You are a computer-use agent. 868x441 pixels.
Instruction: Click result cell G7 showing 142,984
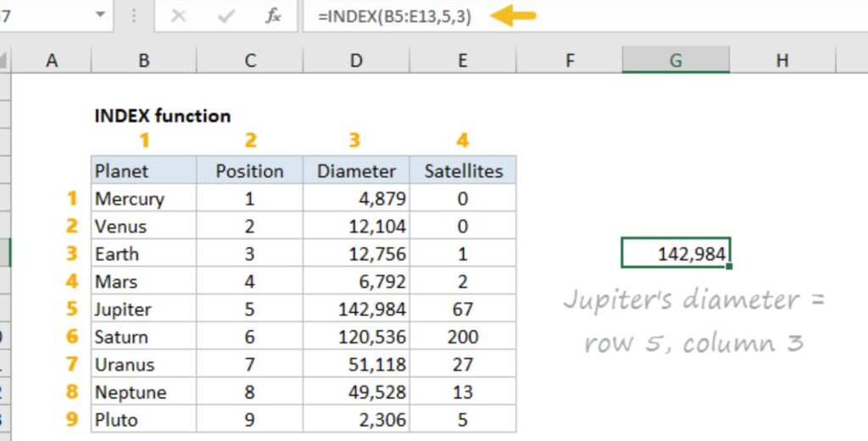click(x=676, y=254)
